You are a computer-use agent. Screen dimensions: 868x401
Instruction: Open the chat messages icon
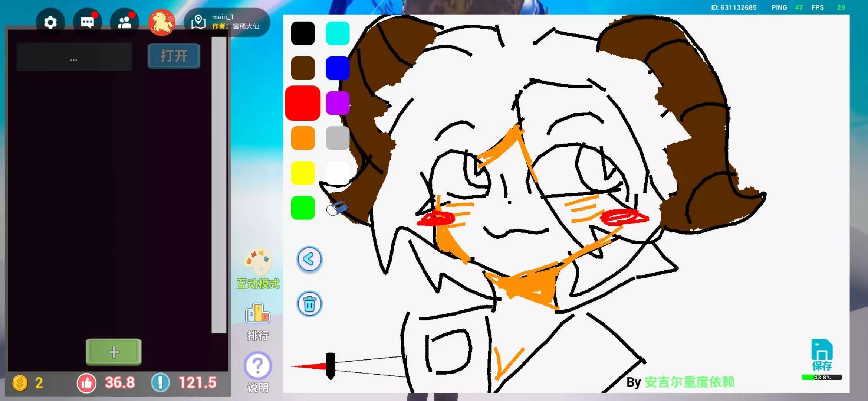(87, 22)
